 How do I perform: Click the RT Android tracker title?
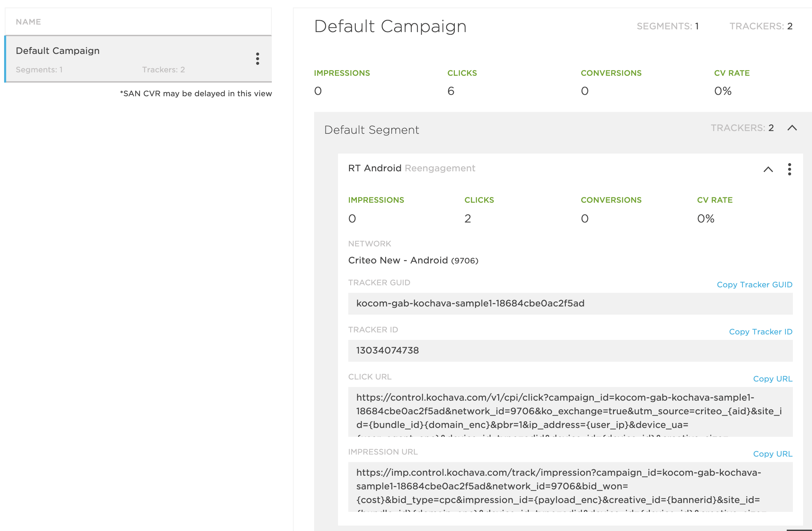[x=375, y=168]
